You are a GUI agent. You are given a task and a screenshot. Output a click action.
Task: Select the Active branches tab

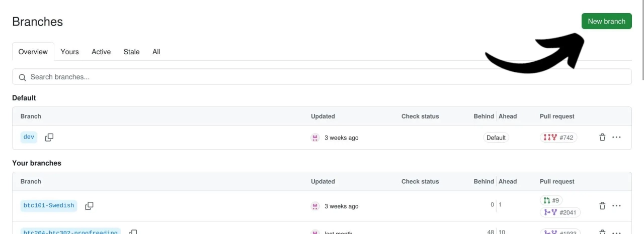point(101,52)
